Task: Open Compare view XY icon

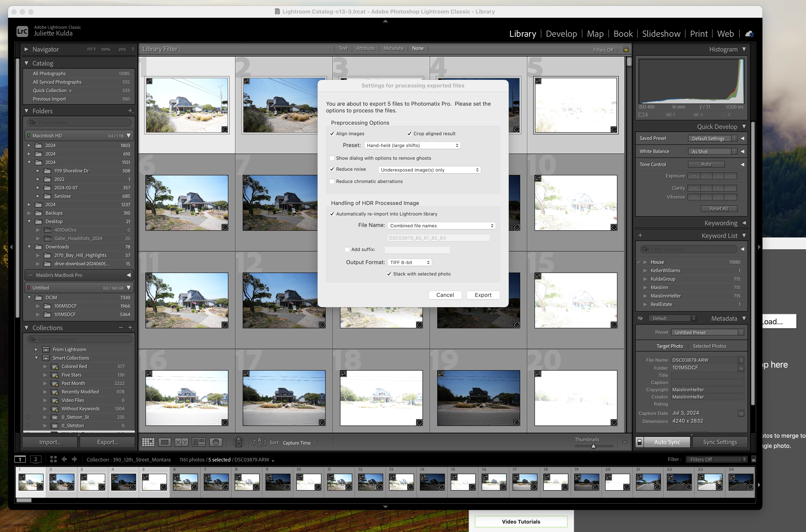Action: [181, 442]
